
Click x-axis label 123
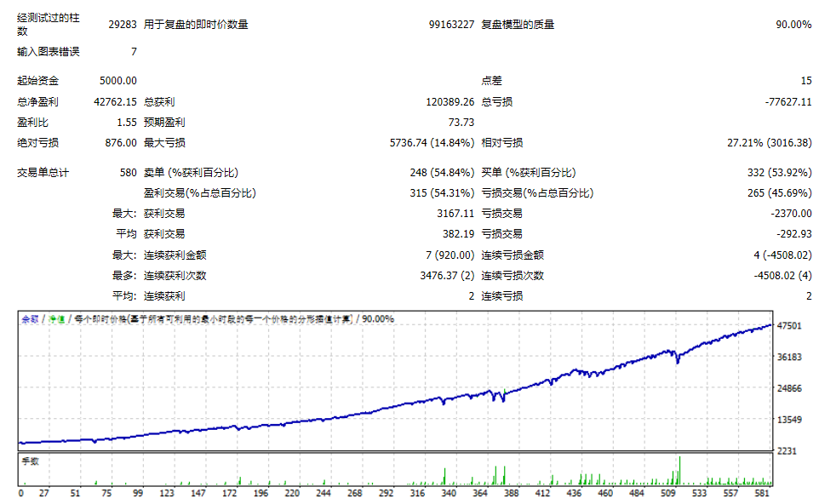(x=167, y=493)
